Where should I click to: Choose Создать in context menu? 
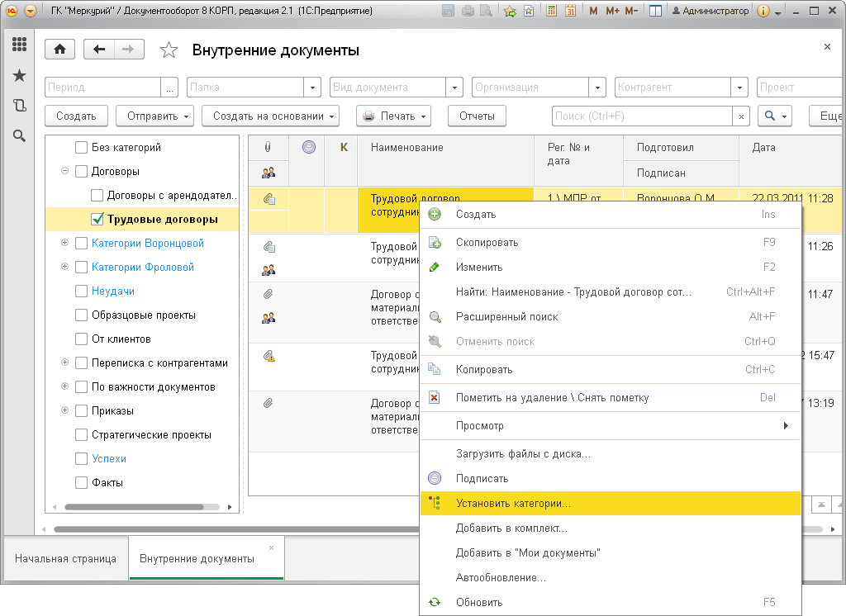point(611,214)
